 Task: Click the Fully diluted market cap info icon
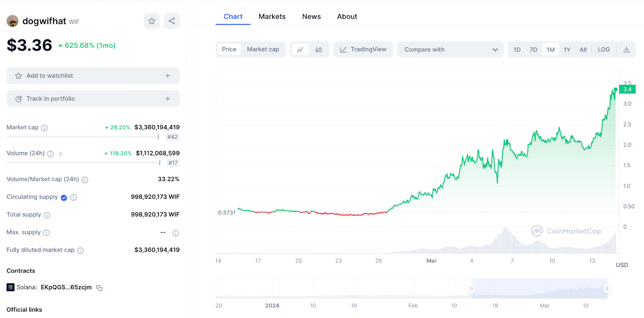click(80, 250)
